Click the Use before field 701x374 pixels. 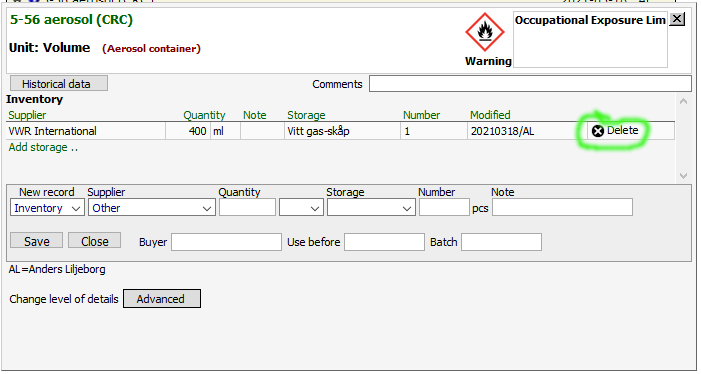click(x=384, y=242)
